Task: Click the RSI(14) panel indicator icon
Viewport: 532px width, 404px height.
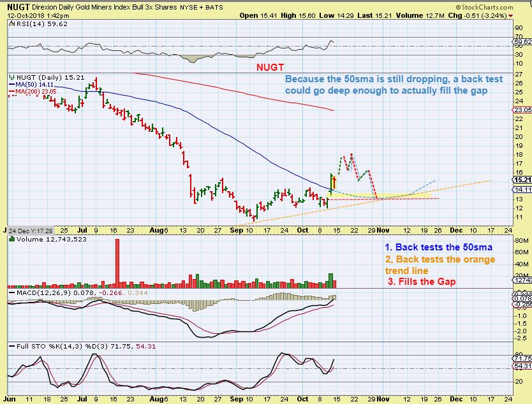Action: [12, 24]
